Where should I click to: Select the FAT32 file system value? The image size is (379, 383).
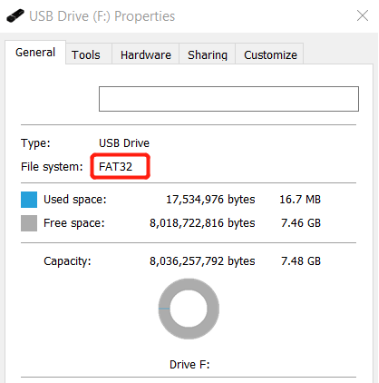pos(116,166)
